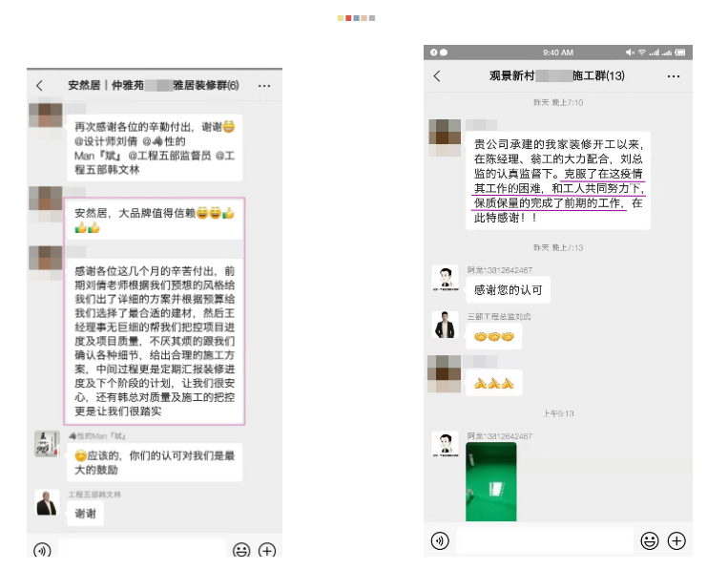Screen dimensions: 728x570
Task: Select message 贵公司承建的我家装修开工以来
Action: click(x=558, y=180)
